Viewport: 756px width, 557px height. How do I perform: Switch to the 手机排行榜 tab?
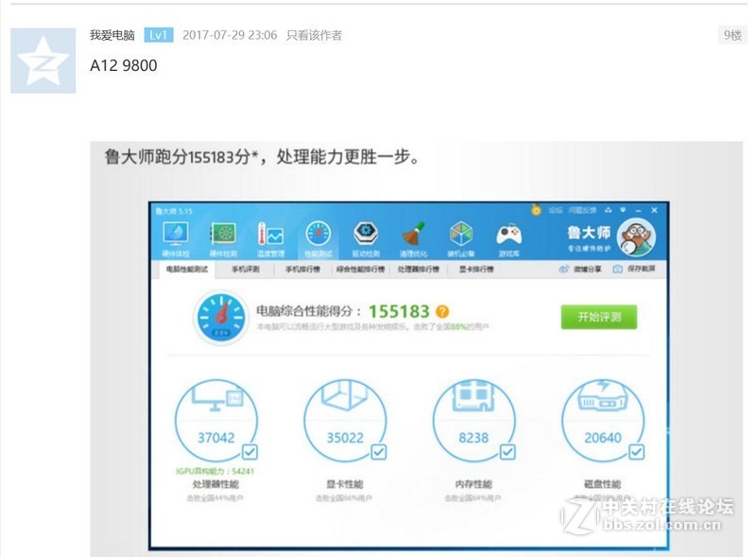tap(302, 269)
